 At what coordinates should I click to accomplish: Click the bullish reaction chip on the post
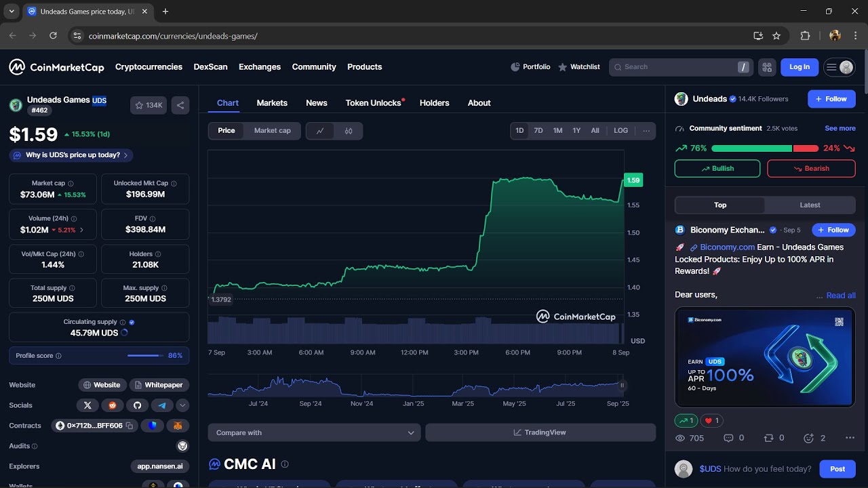point(686,421)
